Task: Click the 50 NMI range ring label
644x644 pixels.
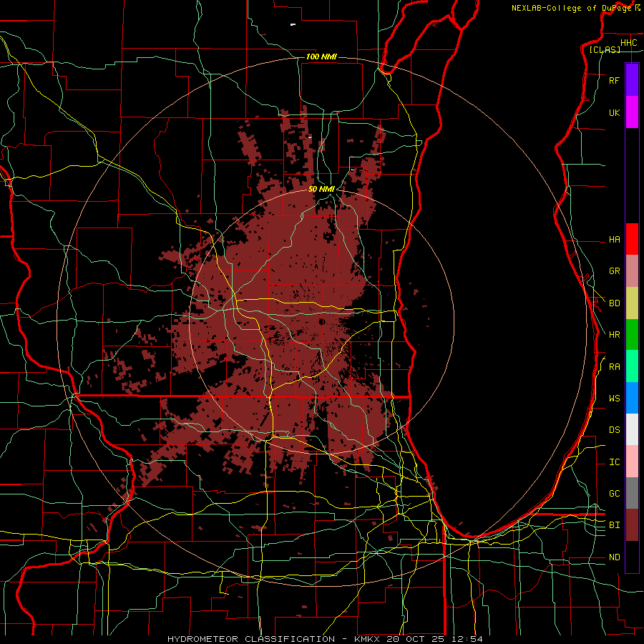Action: pos(321,189)
